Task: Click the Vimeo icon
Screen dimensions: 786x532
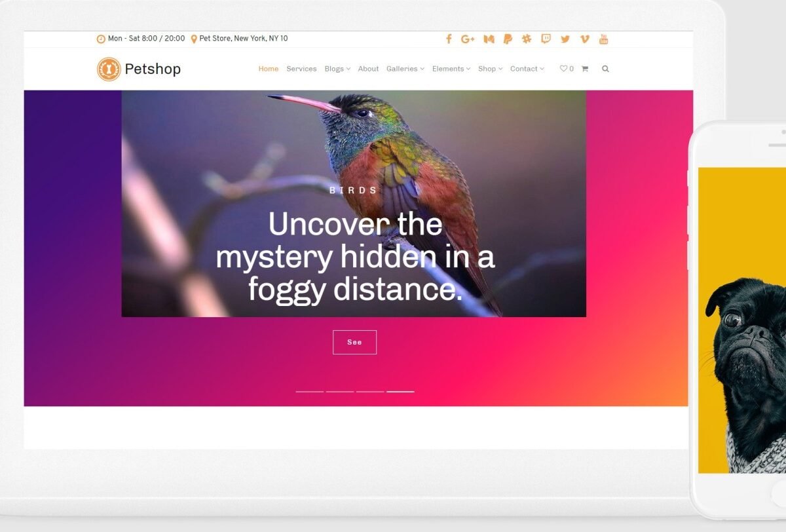Action: pos(584,39)
